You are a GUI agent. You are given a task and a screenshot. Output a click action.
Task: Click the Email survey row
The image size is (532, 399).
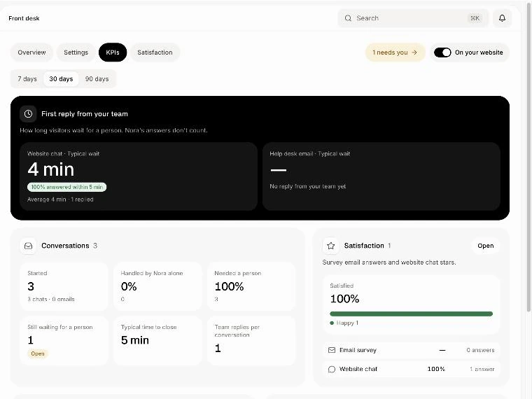[x=411, y=350]
